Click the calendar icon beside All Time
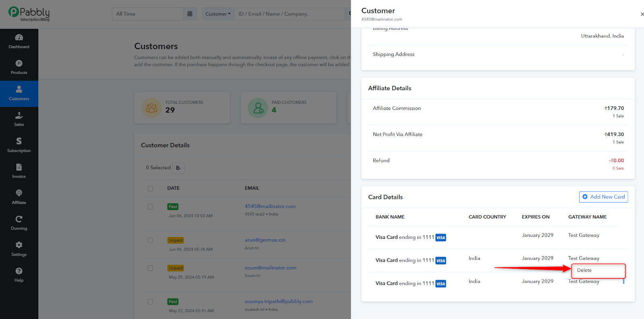The width and height of the screenshot is (644, 319). 190,14
